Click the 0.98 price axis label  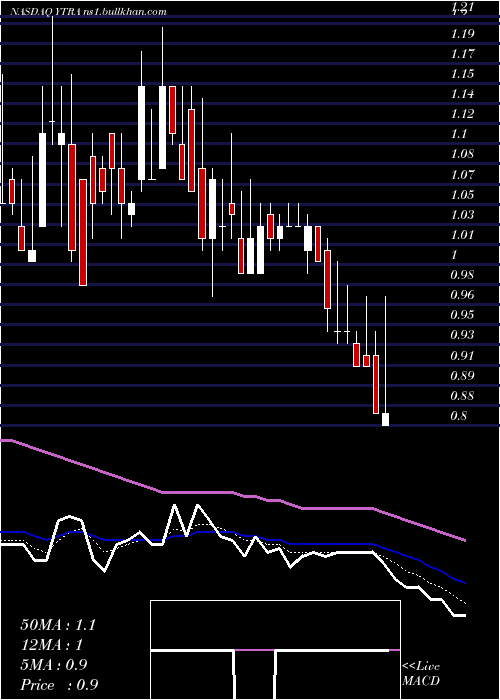point(462,275)
